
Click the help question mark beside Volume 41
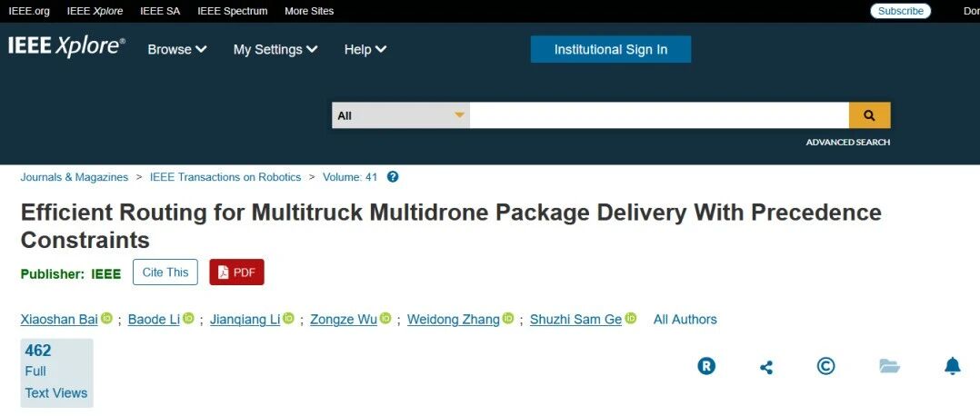393,177
